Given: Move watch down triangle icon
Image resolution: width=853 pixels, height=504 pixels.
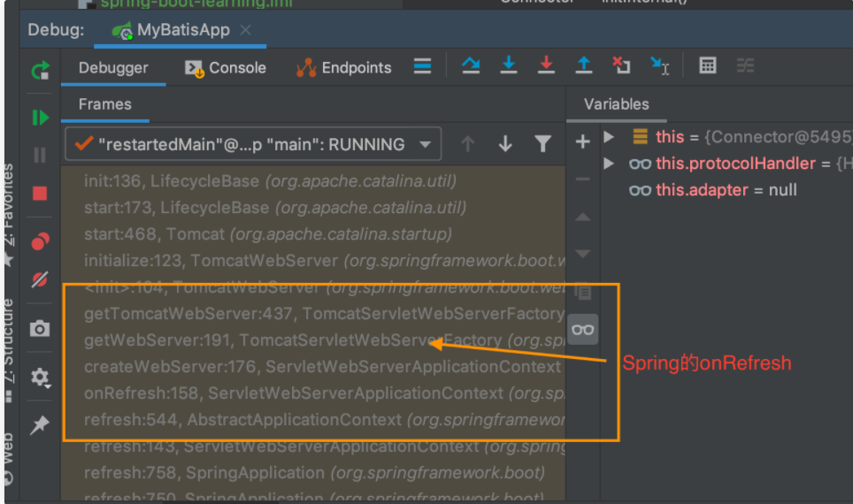Looking at the screenshot, I should coord(582,254).
